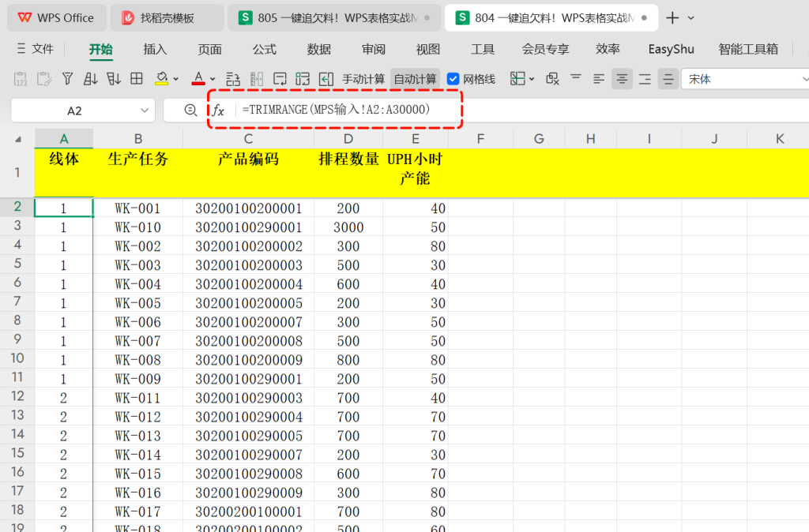Click cell containing WK-017

pos(137,512)
